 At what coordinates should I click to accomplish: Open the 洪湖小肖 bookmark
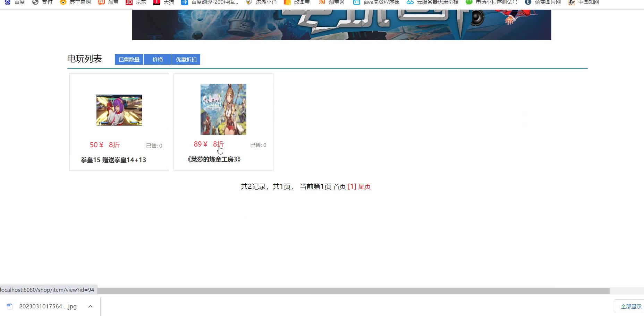[261, 2]
